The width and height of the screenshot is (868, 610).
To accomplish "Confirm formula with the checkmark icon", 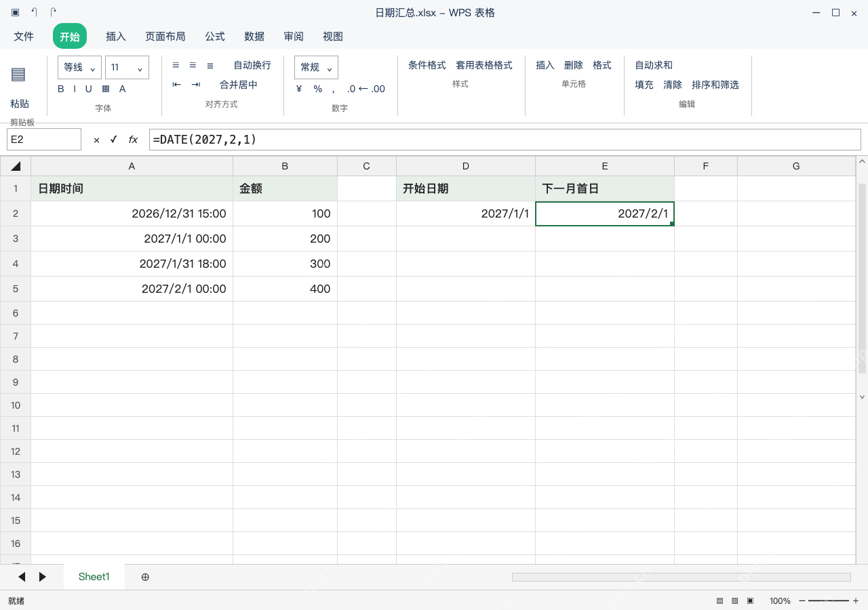I will pos(113,140).
